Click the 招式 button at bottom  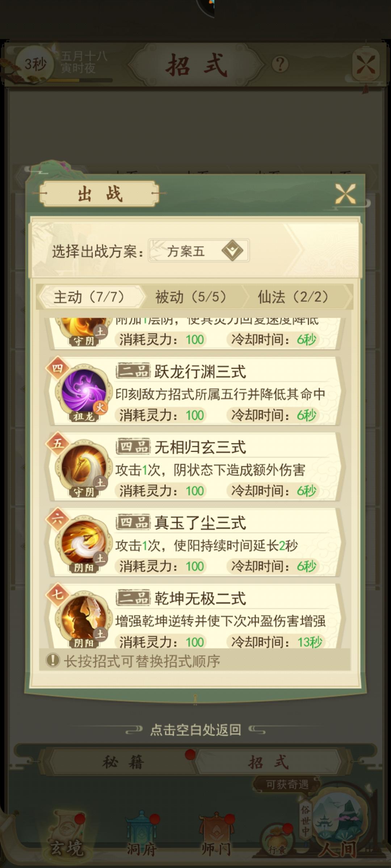(268, 761)
